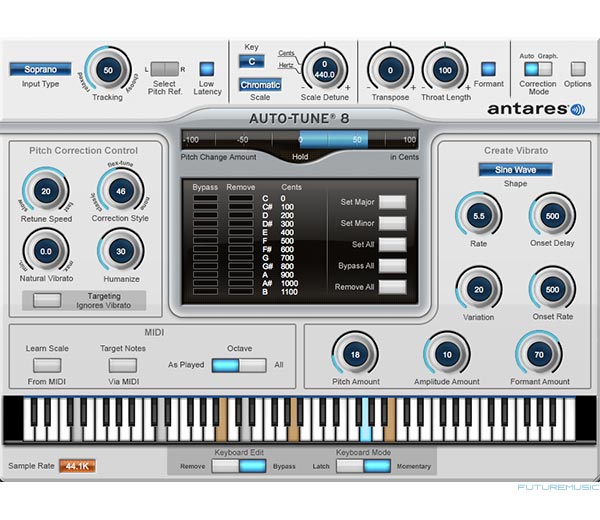Click the Scale Detune knob at 440.0

point(324,69)
